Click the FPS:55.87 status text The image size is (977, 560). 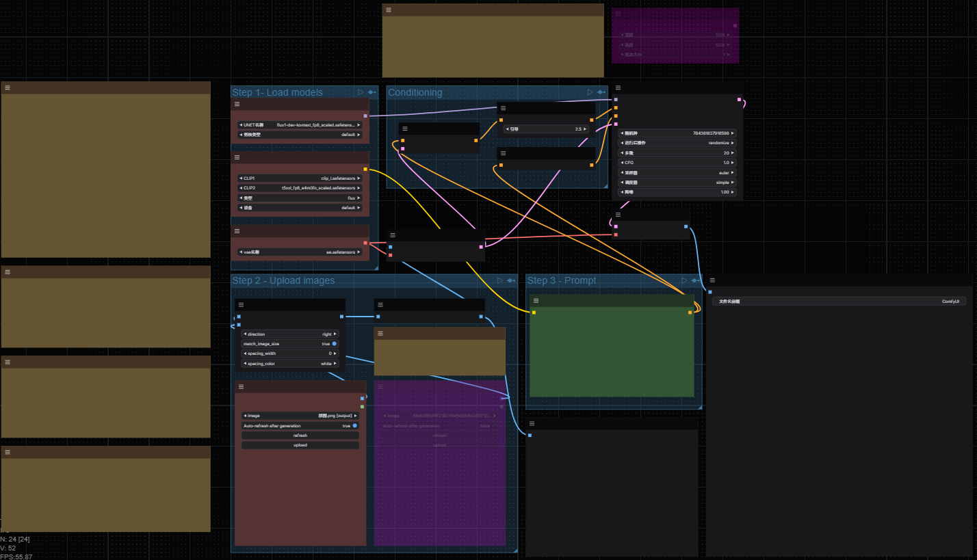(16, 557)
